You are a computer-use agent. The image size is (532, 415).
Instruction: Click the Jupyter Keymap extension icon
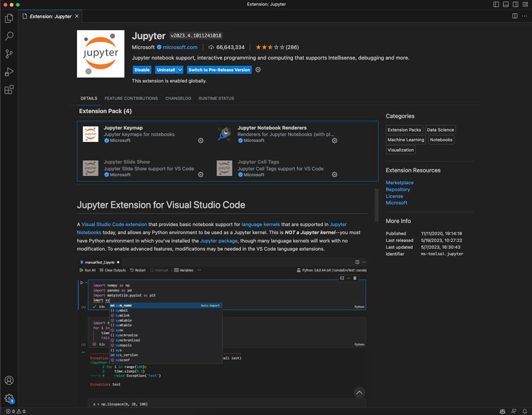90,134
